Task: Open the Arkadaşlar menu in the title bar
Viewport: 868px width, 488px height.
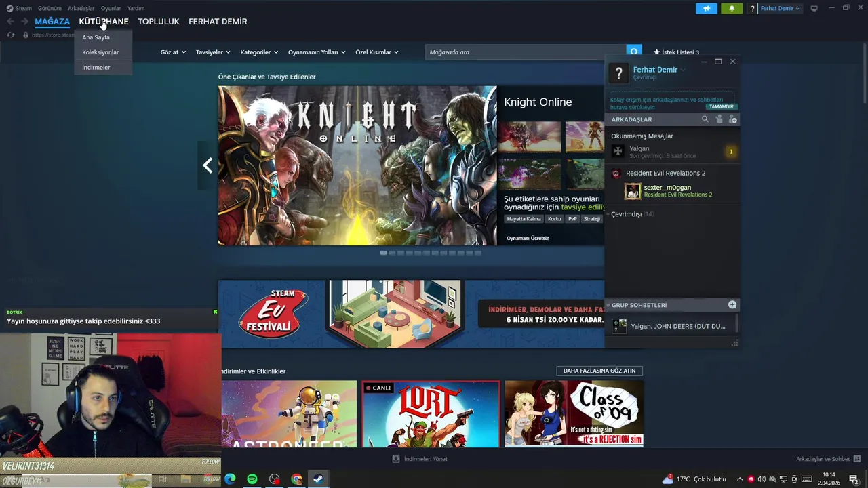Action: point(81,8)
